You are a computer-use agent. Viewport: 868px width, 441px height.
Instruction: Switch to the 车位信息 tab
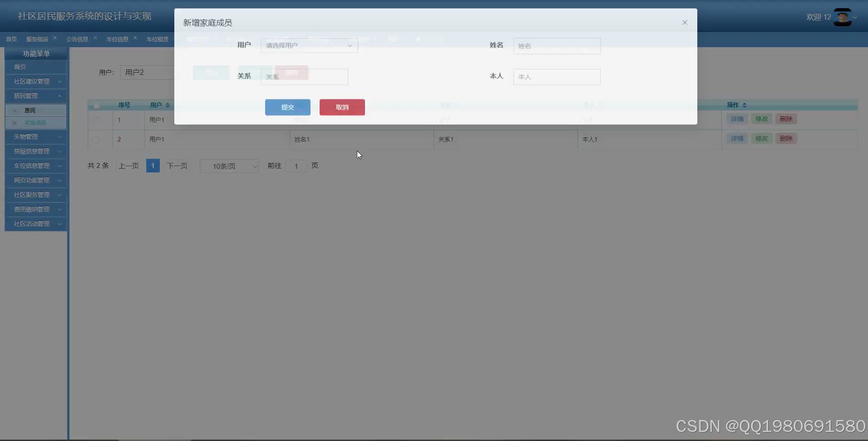click(117, 39)
